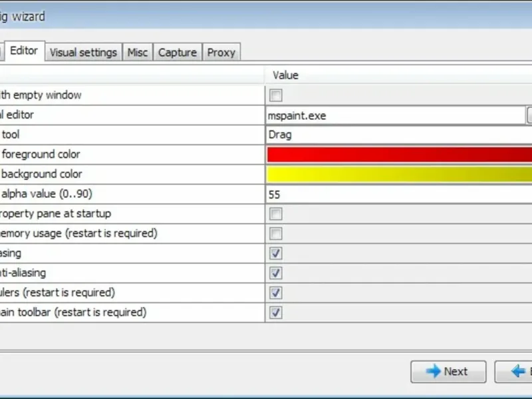The width and height of the screenshot is (532, 399).
Task: Toggle property pane at startup checkbox
Action: (276, 214)
